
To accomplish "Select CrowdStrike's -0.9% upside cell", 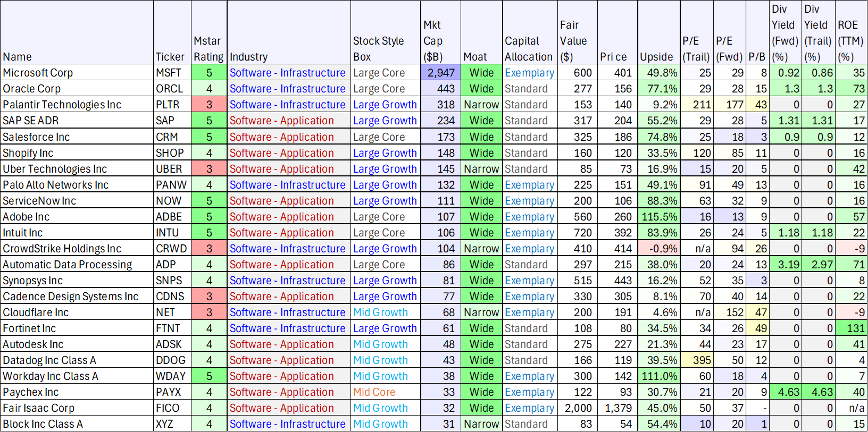I will (x=658, y=248).
